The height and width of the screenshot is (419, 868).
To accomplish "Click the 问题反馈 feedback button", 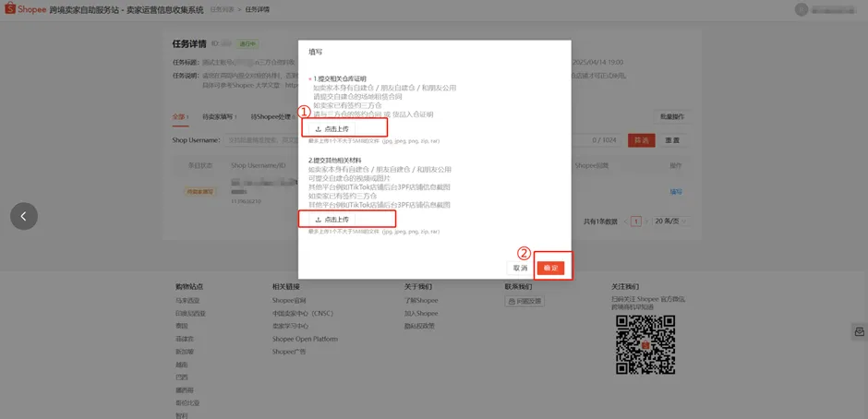I will 524,301.
